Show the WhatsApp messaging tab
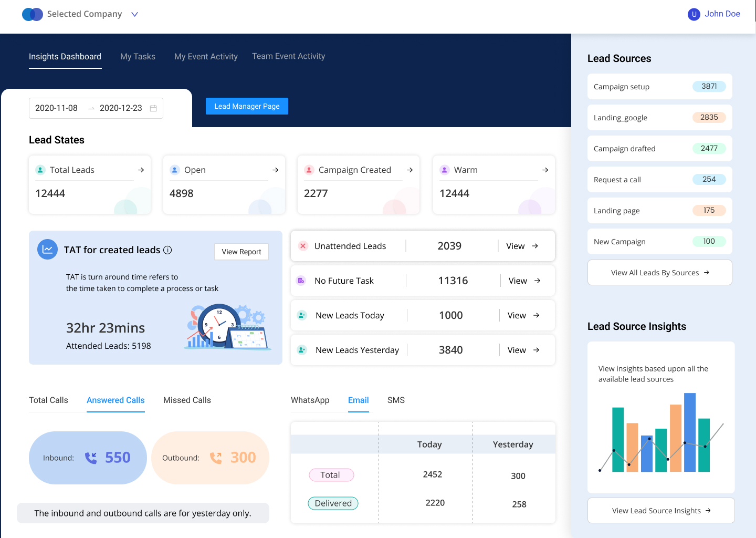This screenshot has width=756, height=538. click(310, 400)
